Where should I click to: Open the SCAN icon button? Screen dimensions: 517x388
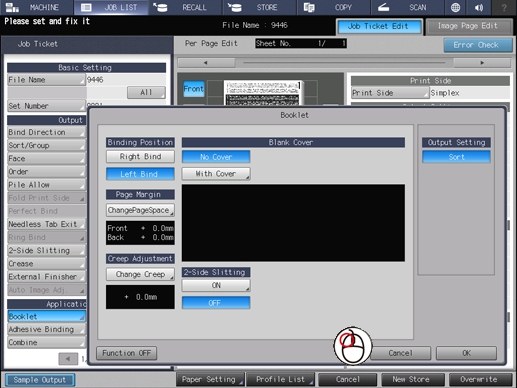[x=384, y=7]
